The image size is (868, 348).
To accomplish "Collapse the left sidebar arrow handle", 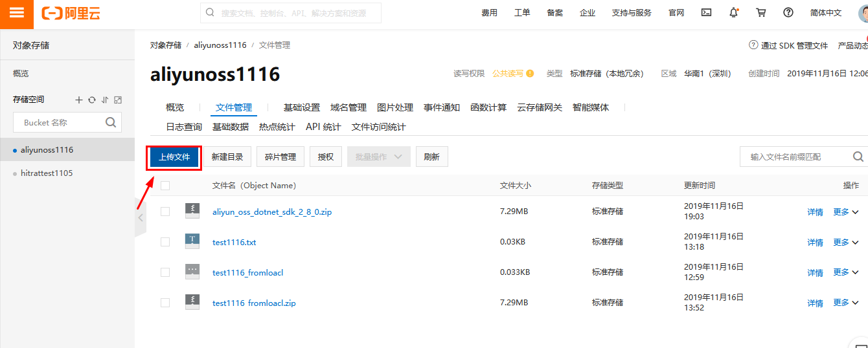I will (141, 218).
